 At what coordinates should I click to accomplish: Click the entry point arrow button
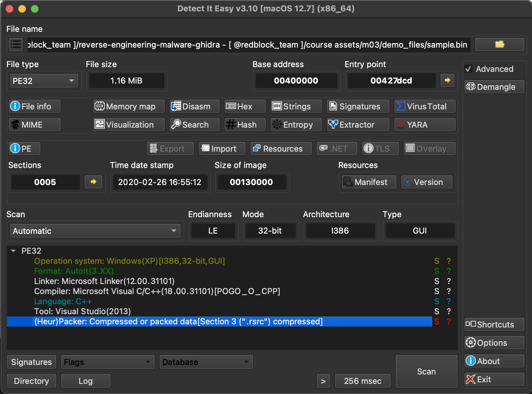[447, 80]
